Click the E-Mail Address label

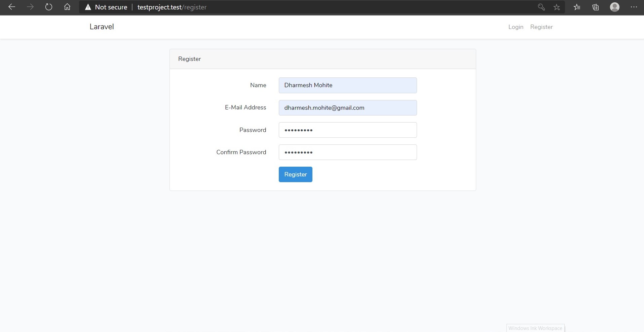(245, 107)
